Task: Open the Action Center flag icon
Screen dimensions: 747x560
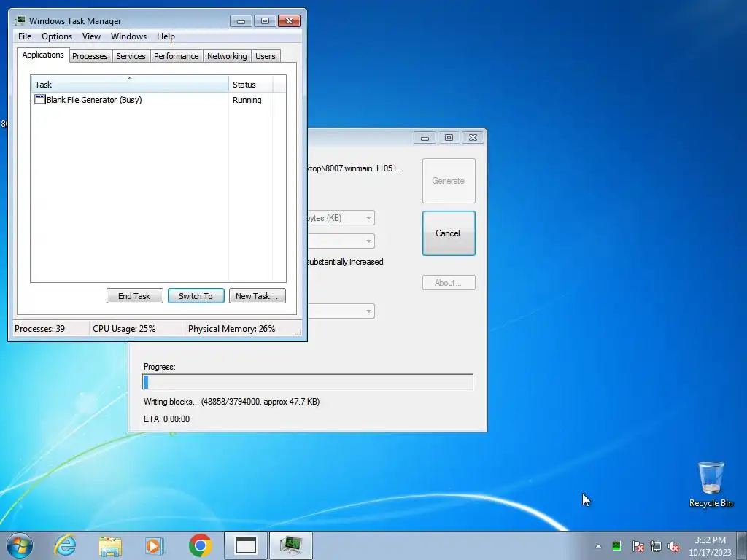Action: [x=638, y=546]
